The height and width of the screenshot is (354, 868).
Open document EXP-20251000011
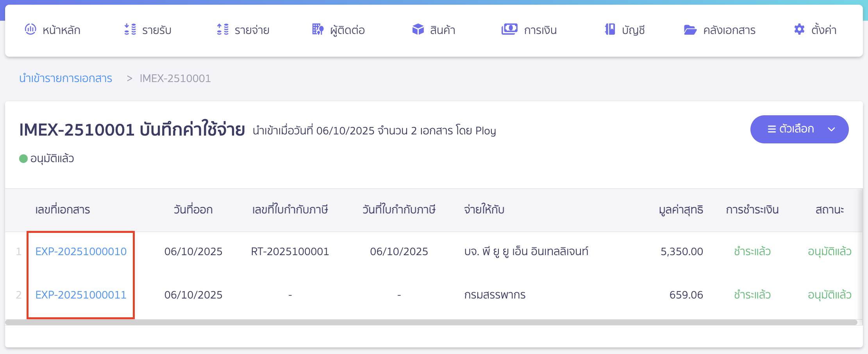[x=81, y=295]
